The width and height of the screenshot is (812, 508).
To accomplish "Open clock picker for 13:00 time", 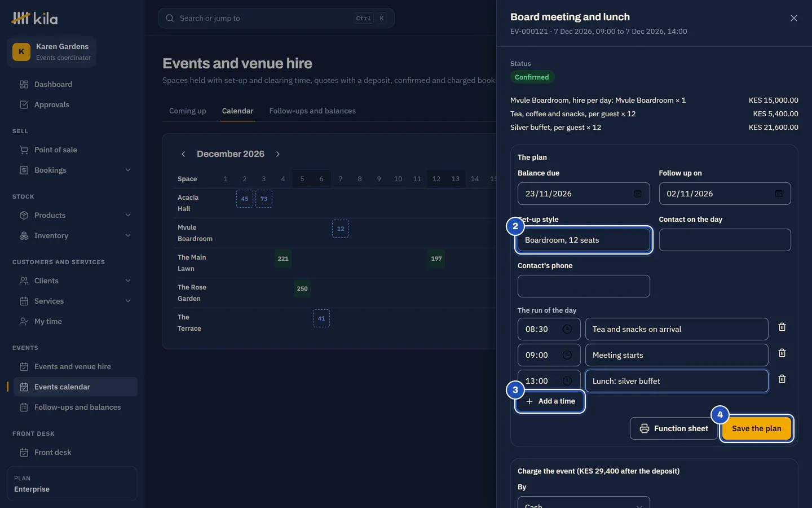I will click(567, 381).
